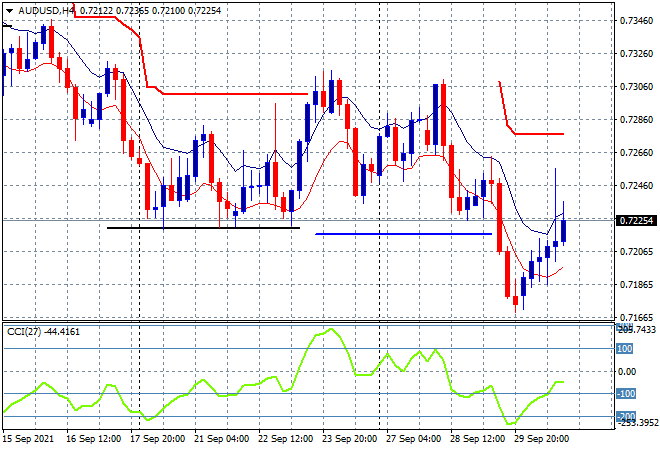Click the 28 Sep 12:00 time label
660x450 pixels.
pyautogui.click(x=477, y=439)
